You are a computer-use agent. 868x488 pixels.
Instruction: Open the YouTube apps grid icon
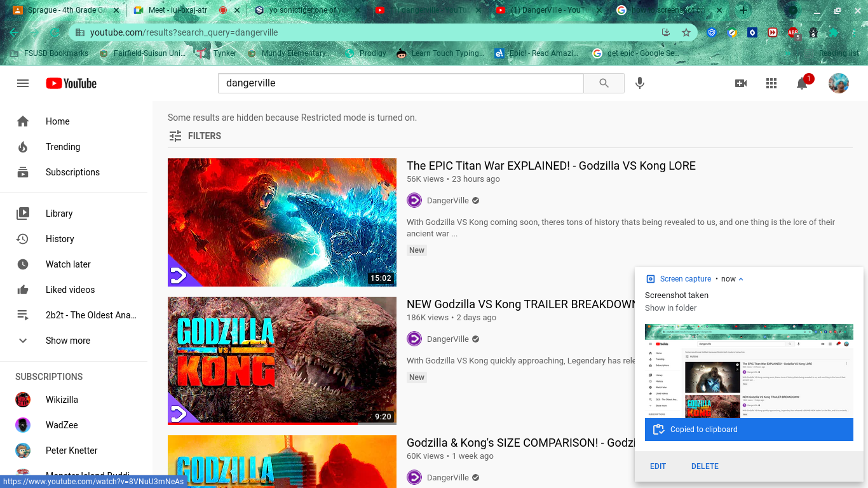coord(771,83)
